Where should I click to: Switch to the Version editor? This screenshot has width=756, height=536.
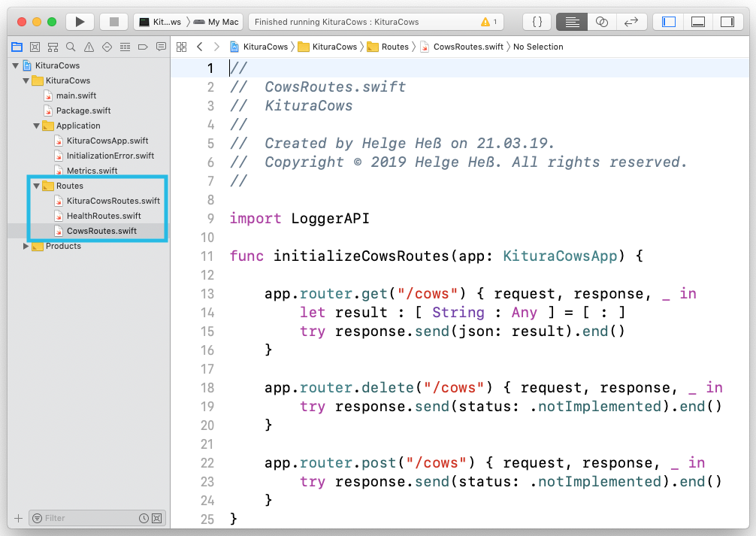pyautogui.click(x=631, y=22)
